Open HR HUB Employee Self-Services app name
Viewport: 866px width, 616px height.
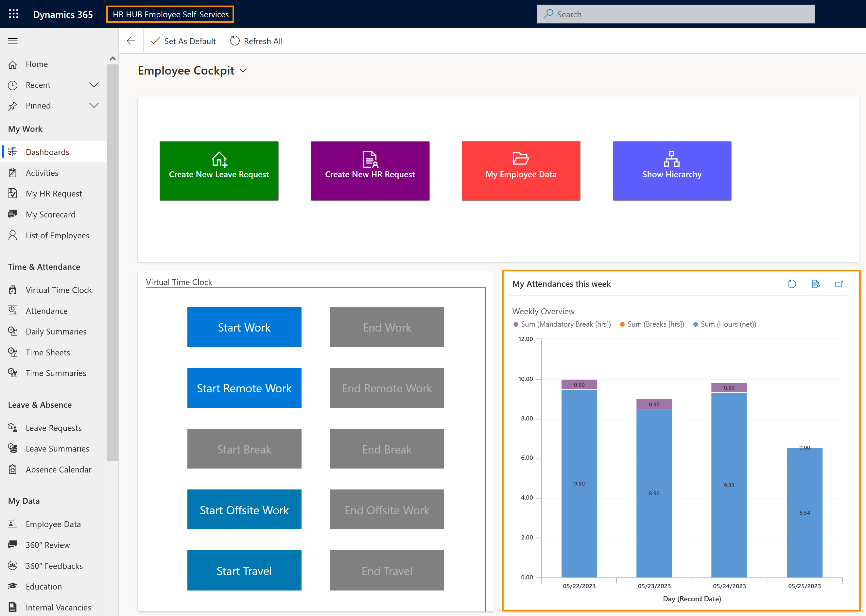pos(170,14)
